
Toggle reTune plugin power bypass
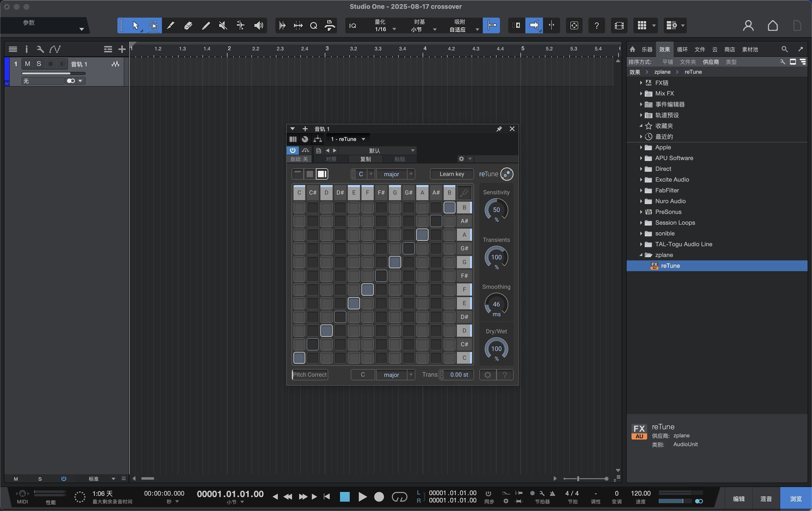[x=293, y=150]
